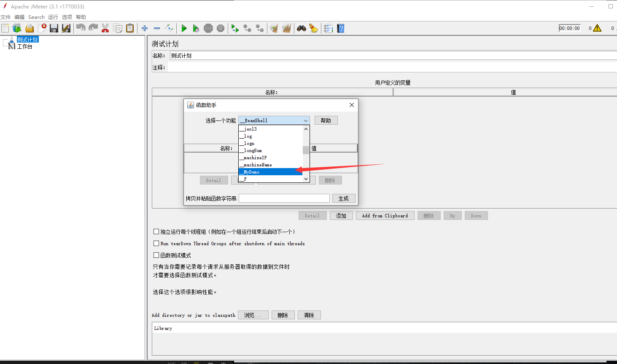
Task: Click the Toggle enable/disable toolbar icon
Action: pos(169,28)
